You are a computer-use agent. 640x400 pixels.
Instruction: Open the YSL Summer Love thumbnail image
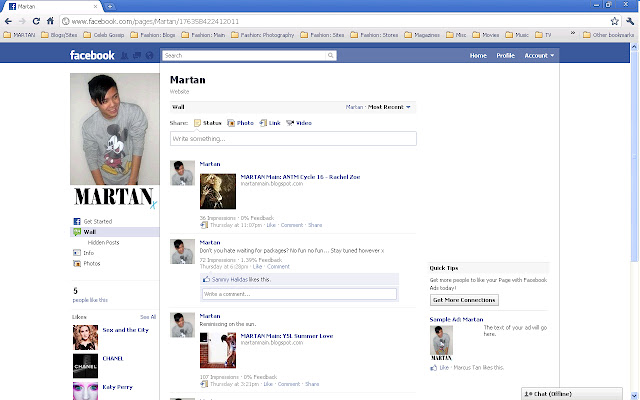(x=218, y=350)
